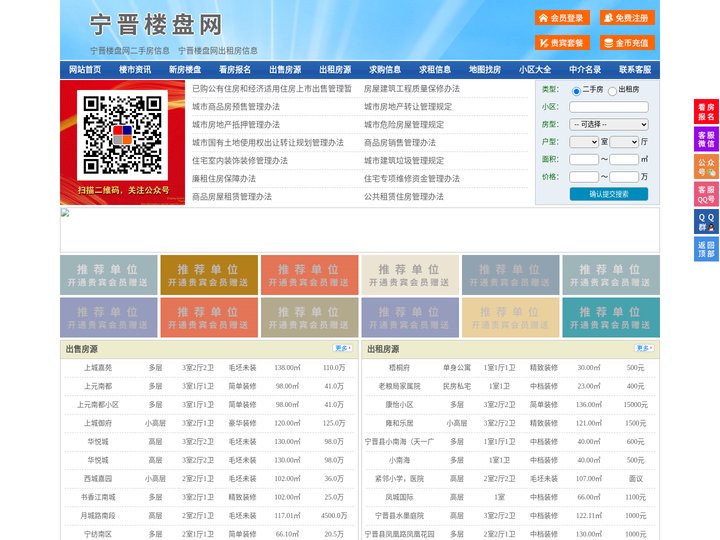
Task: Select the 二手房 radio option
Action: pos(576,91)
